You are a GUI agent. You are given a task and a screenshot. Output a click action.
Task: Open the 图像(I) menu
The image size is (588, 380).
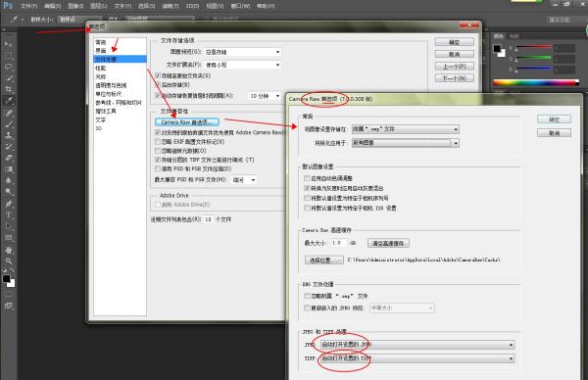point(75,6)
